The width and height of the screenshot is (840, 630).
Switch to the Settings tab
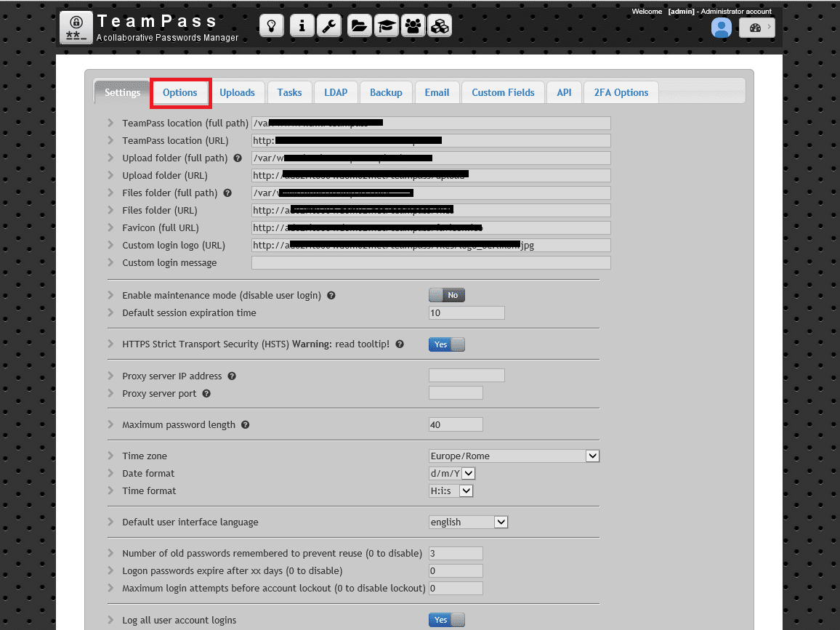[122, 92]
